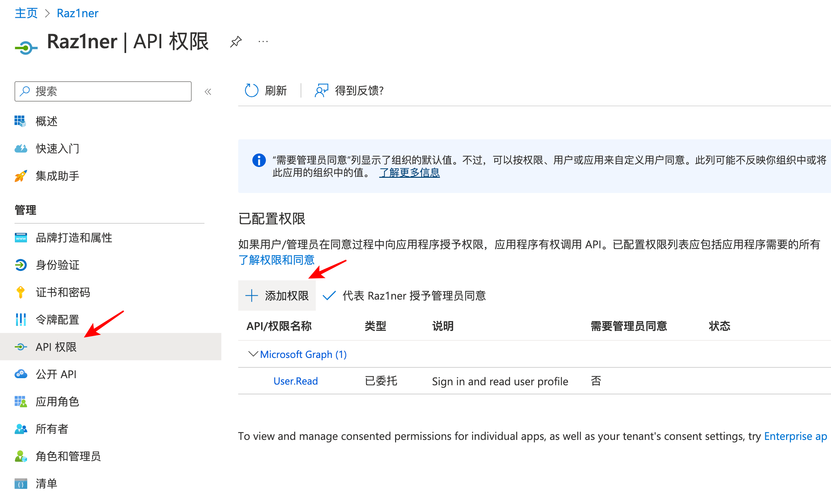The image size is (831, 504).
Task: Click the Raz1ner app icon in title
Action: tap(26, 47)
